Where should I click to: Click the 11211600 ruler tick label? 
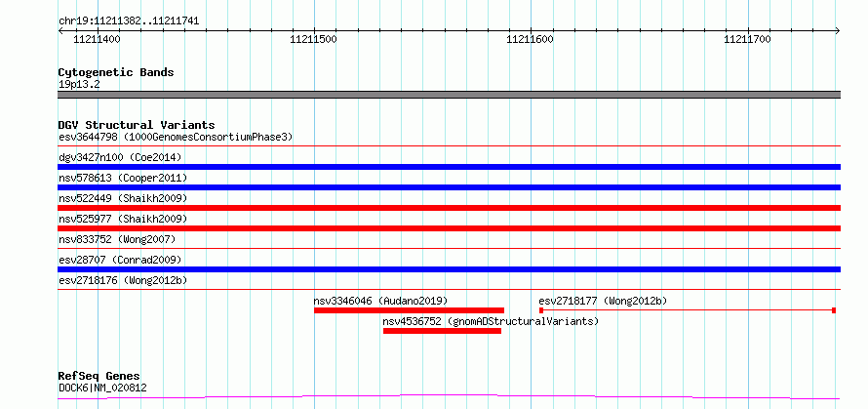[531, 39]
